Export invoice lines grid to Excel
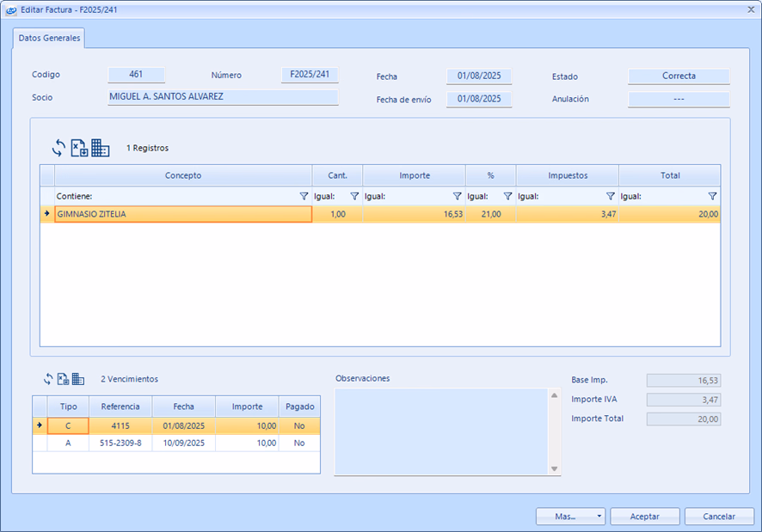Screen dimensions: 762x532 pyautogui.click(x=79, y=148)
